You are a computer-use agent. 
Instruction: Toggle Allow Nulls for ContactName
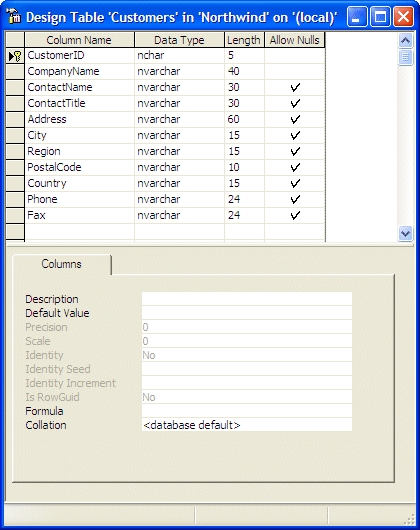coord(295,88)
